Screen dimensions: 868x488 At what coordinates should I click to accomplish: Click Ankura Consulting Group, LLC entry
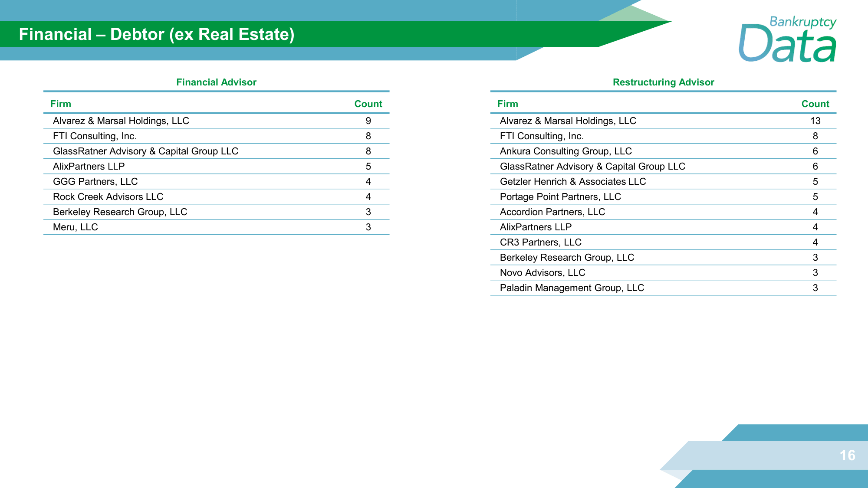click(566, 151)
